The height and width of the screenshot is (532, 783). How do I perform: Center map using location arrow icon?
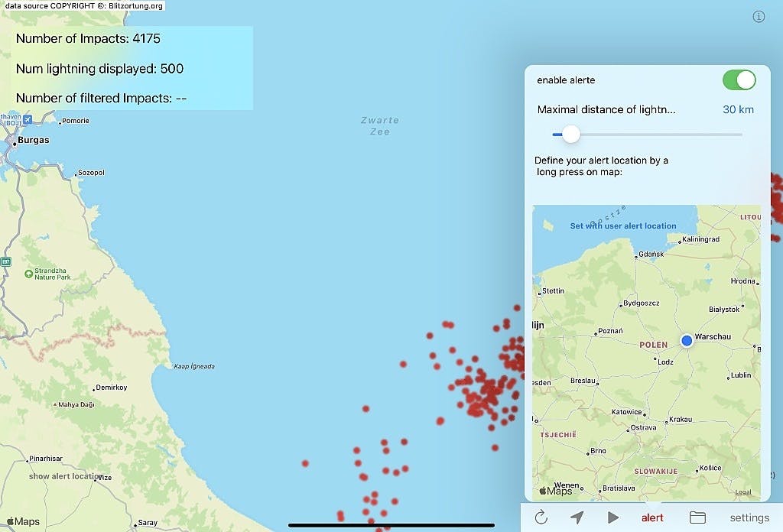tap(577, 517)
